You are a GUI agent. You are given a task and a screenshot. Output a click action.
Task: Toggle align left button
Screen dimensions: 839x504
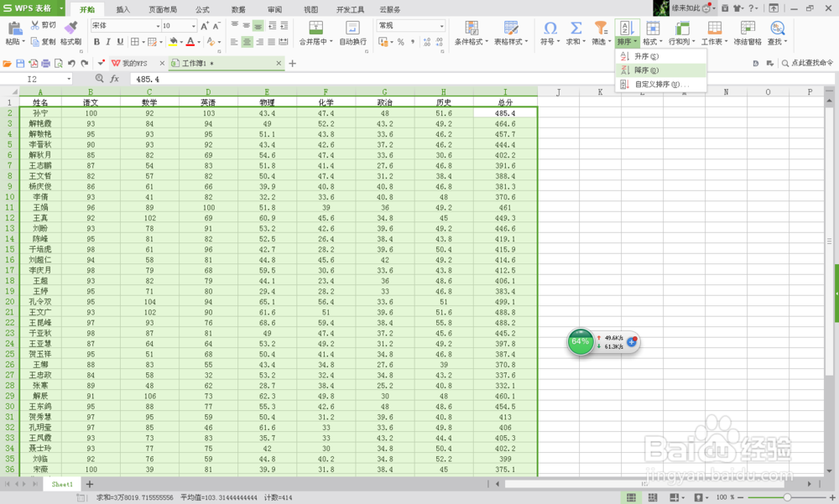pos(234,42)
